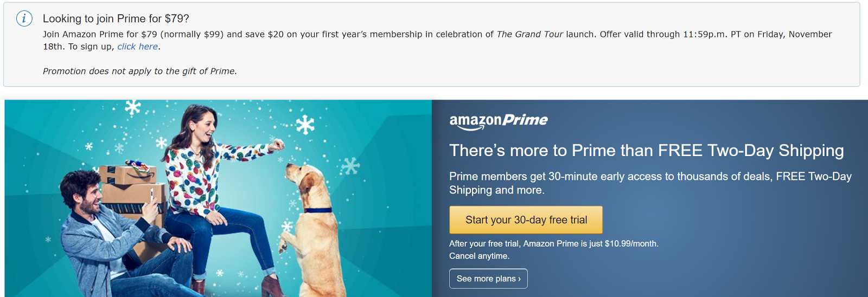Click the '$10.99/month' pricing note
This screenshot has height=297, width=868.
[554, 244]
